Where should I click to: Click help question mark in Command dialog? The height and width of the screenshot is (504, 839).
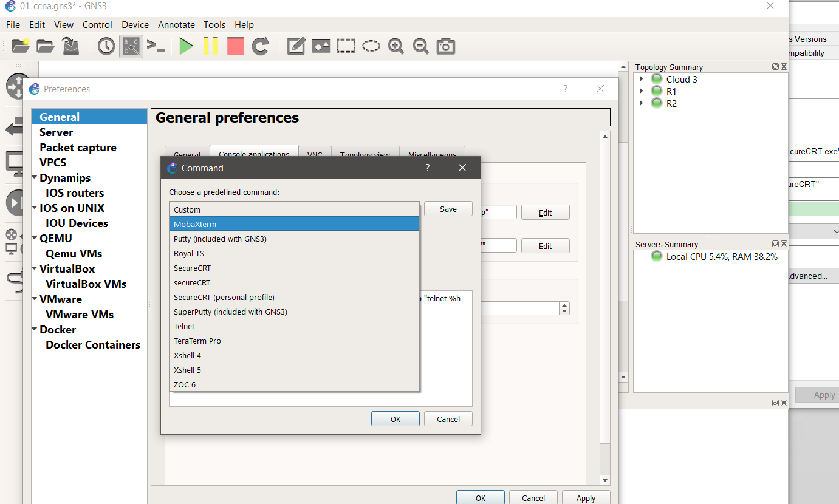pyautogui.click(x=428, y=168)
